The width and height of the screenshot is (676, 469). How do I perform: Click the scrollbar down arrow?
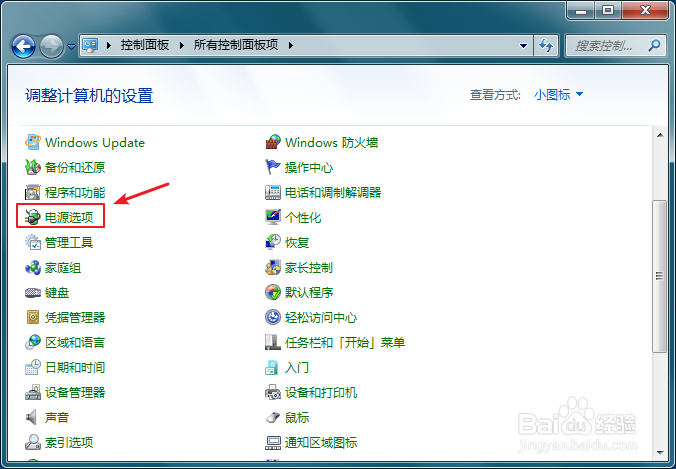coord(660,453)
